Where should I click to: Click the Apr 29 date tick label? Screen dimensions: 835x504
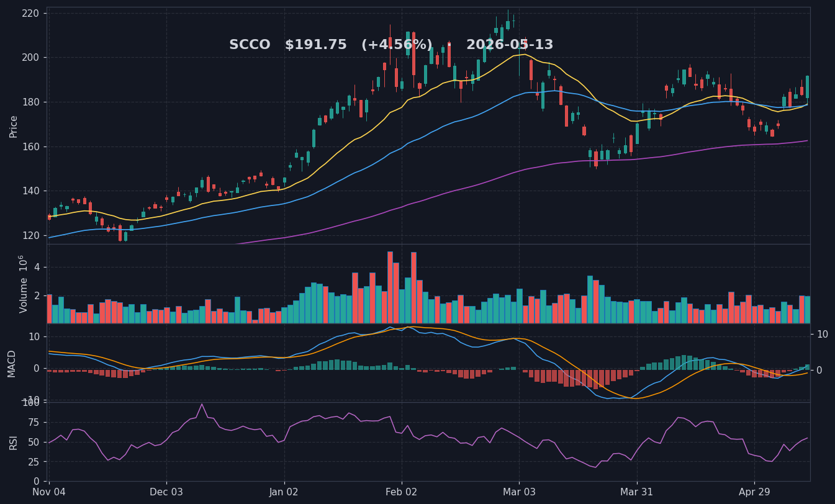coord(754,492)
